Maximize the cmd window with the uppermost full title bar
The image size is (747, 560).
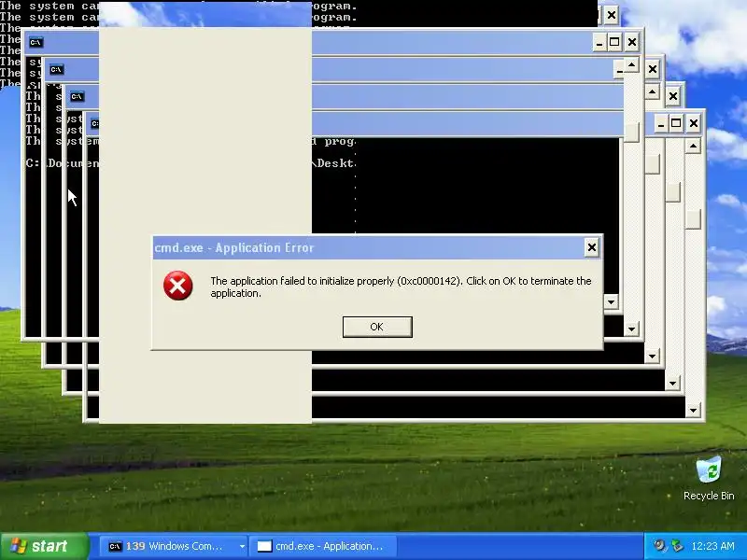point(614,43)
